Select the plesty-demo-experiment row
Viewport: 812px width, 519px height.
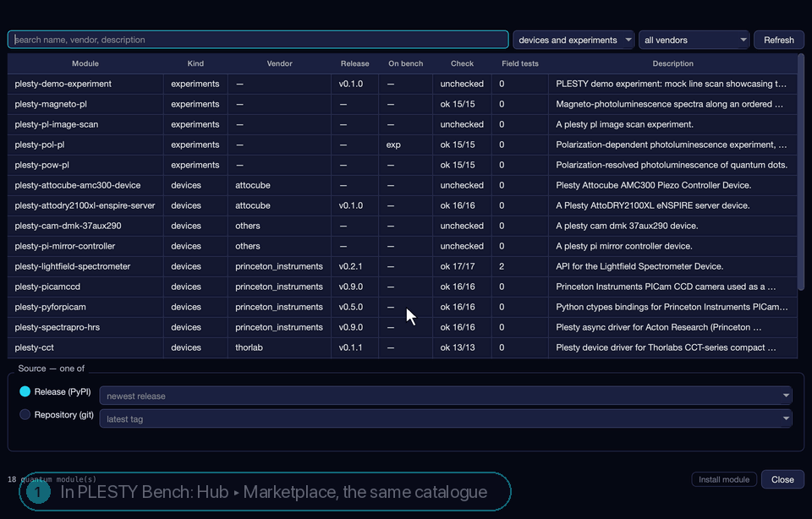(403, 84)
